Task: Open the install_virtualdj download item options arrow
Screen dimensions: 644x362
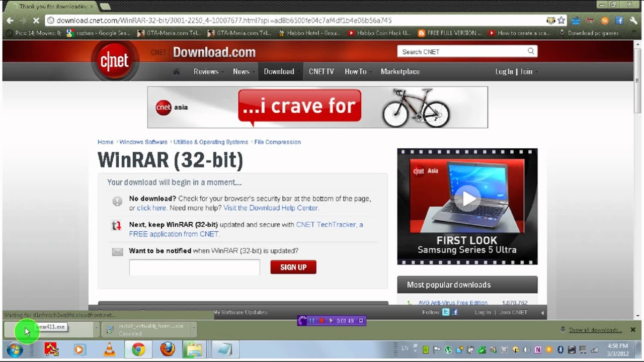Action: [x=193, y=329]
